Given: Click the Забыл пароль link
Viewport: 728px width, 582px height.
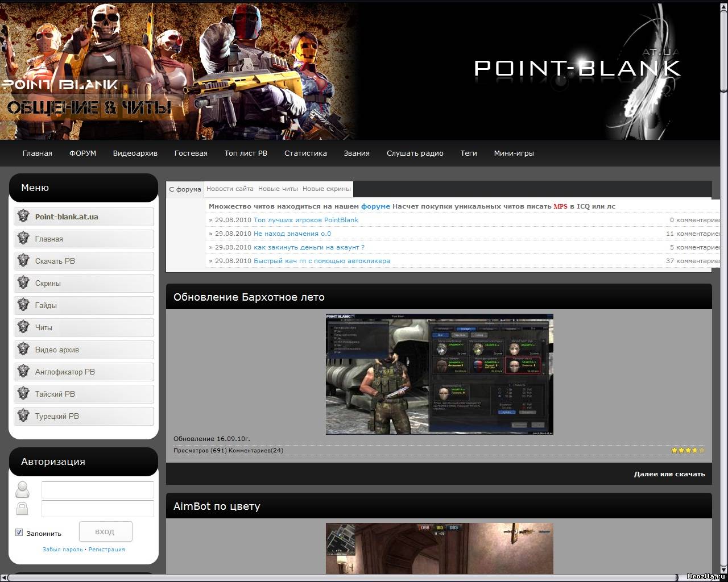Looking at the screenshot, I should point(63,550).
